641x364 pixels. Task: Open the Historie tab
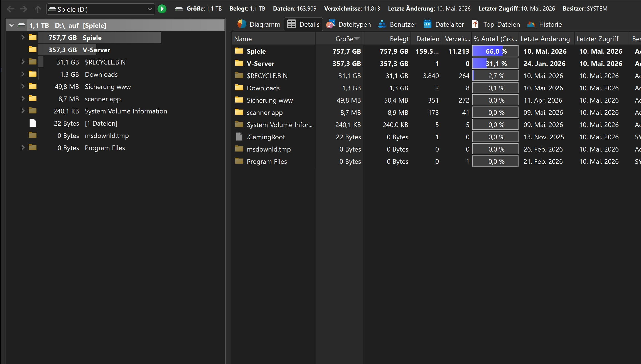pos(545,24)
